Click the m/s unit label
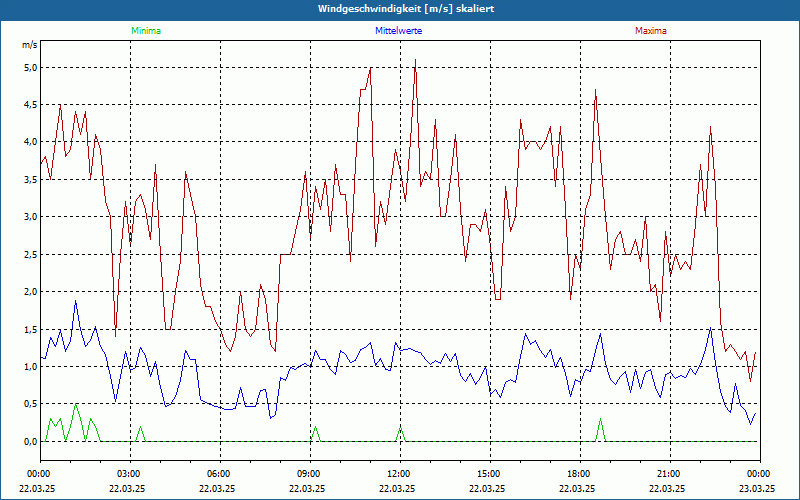The width and height of the screenshot is (800, 500). tap(30, 45)
